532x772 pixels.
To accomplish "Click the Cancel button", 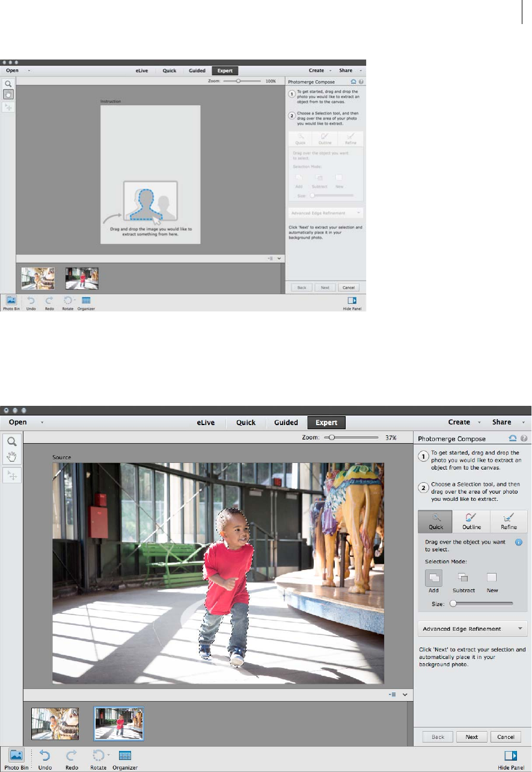I will [506, 737].
